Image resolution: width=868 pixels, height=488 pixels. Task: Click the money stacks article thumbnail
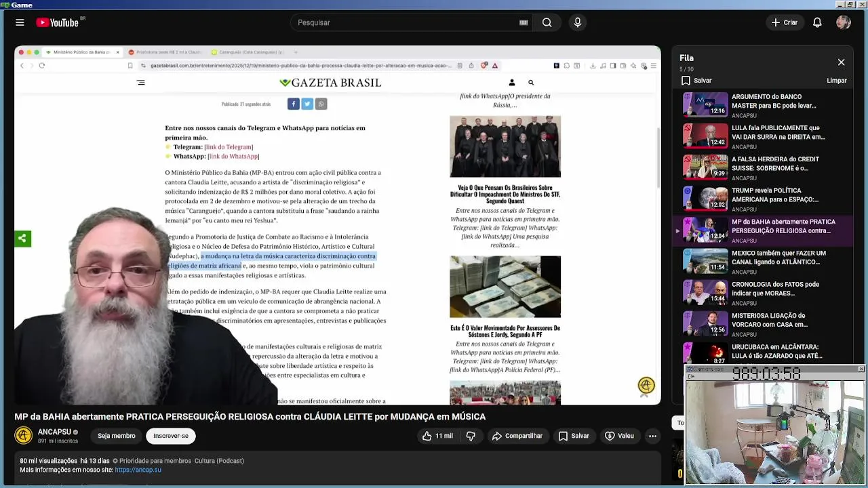505,287
